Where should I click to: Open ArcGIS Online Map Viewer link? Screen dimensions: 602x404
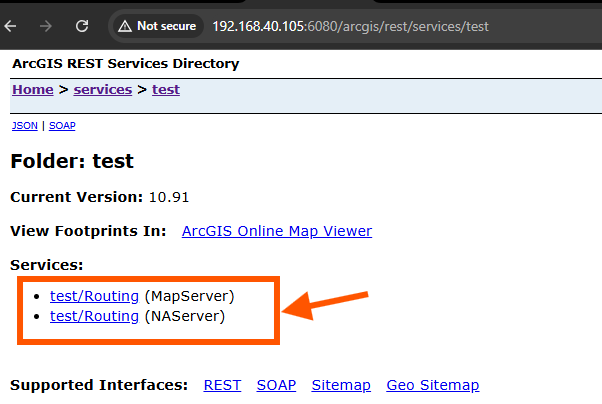[x=277, y=231]
